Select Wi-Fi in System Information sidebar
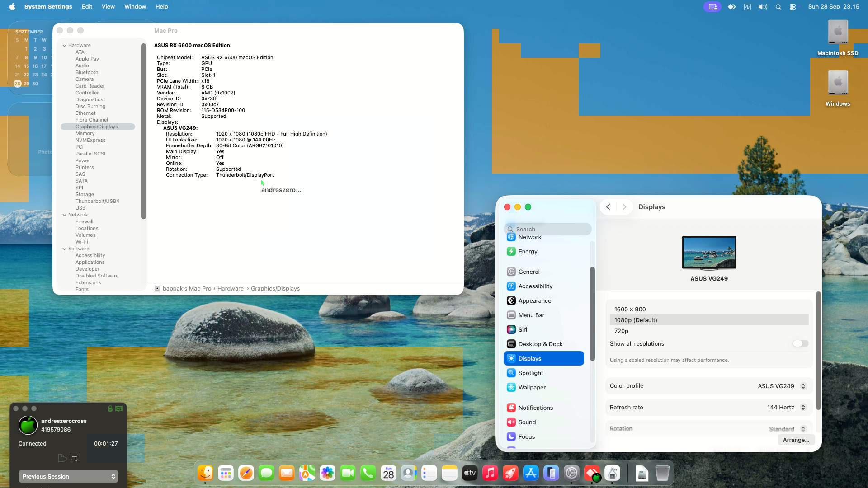 82,242
